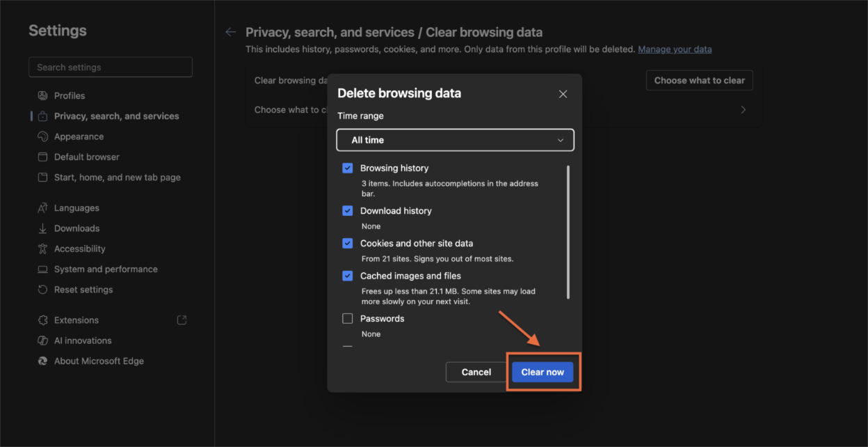Click the Search settings input field
This screenshot has height=447, width=868.
click(x=111, y=67)
